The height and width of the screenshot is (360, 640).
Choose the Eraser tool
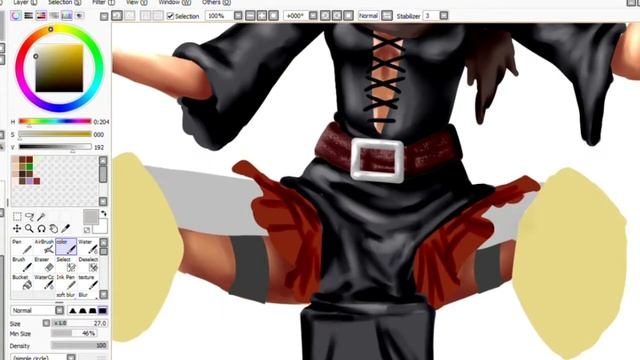click(44, 264)
